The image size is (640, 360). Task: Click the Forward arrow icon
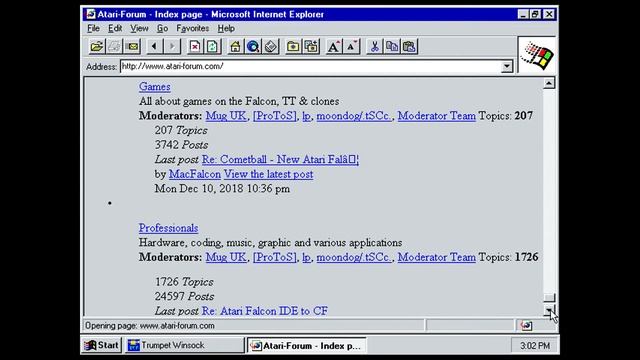pos(172,47)
